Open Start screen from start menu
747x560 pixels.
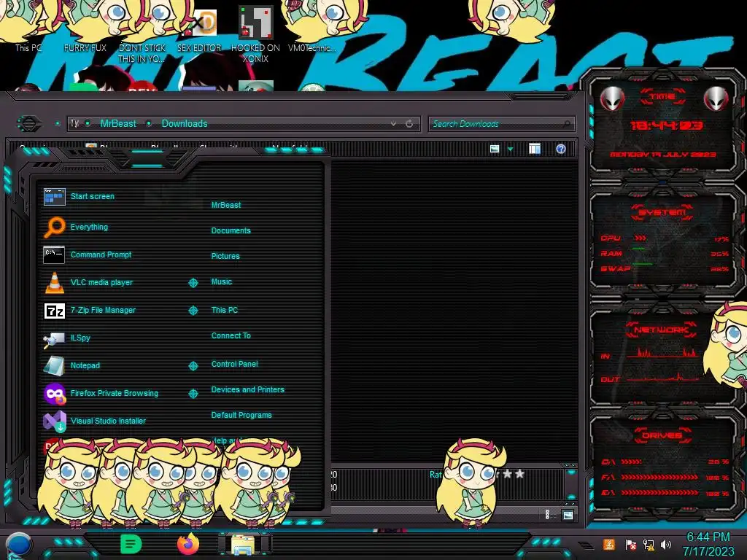click(x=93, y=196)
